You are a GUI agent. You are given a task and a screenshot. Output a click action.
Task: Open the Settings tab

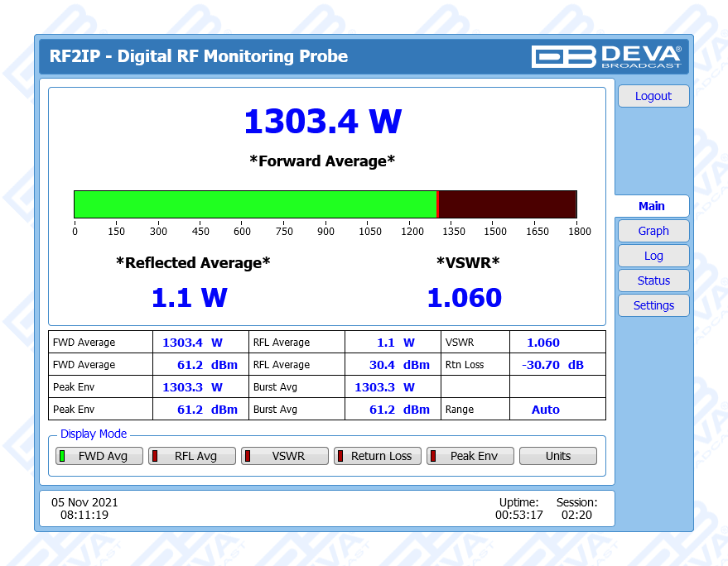[x=653, y=305]
